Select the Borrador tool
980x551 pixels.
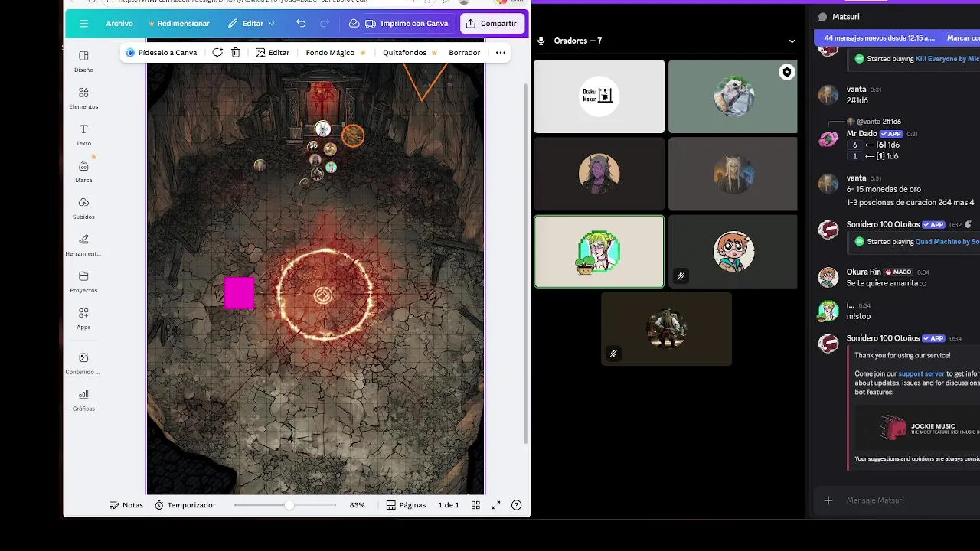coord(464,53)
